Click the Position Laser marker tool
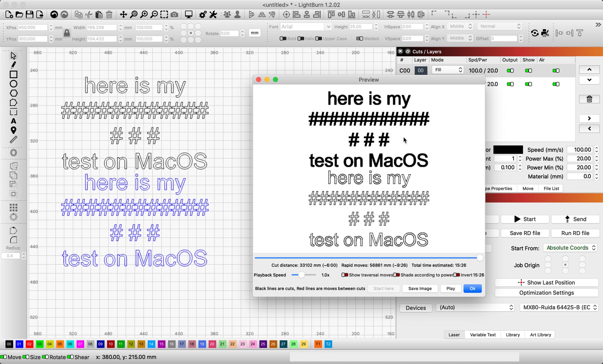 click(x=13, y=130)
